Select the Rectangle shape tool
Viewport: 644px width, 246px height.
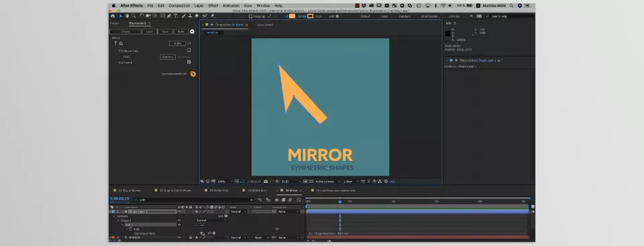[x=162, y=16]
